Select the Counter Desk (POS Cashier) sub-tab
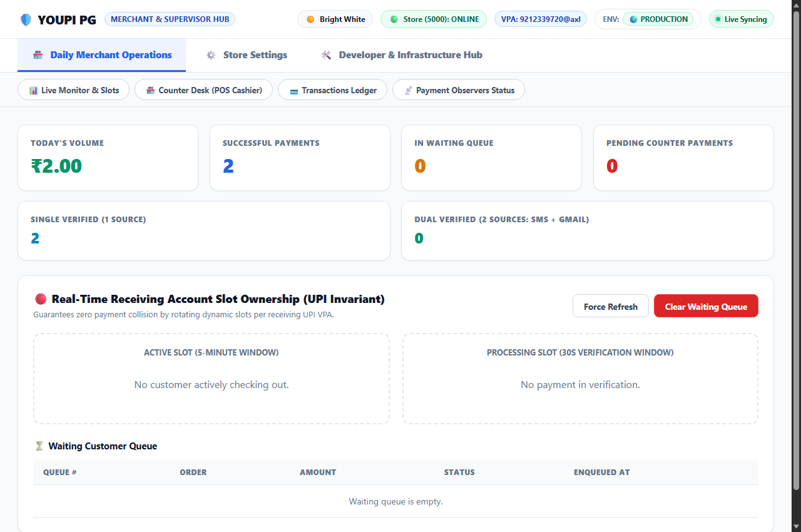The height and width of the screenshot is (532, 801). click(x=203, y=90)
